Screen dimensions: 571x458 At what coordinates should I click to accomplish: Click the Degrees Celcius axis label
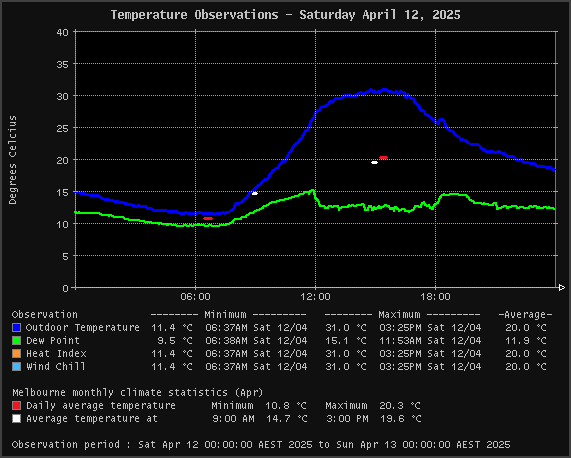13,160
